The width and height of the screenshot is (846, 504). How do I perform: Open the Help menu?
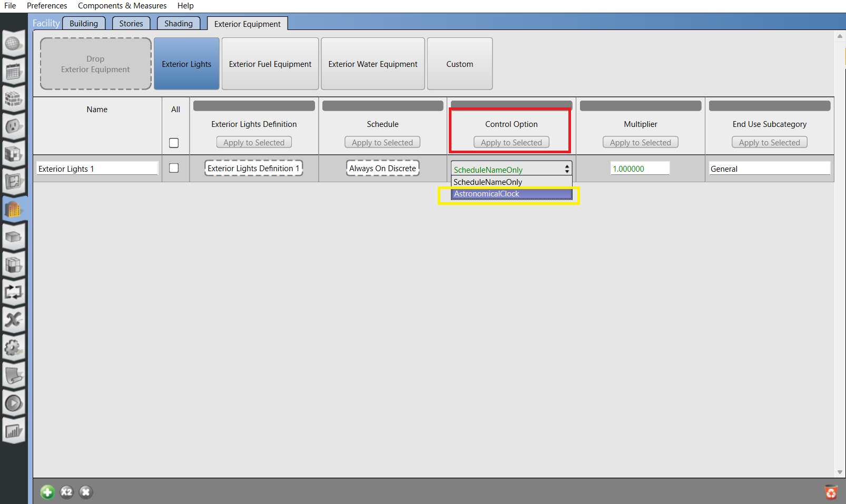pyautogui.click(x=185, y=6)
